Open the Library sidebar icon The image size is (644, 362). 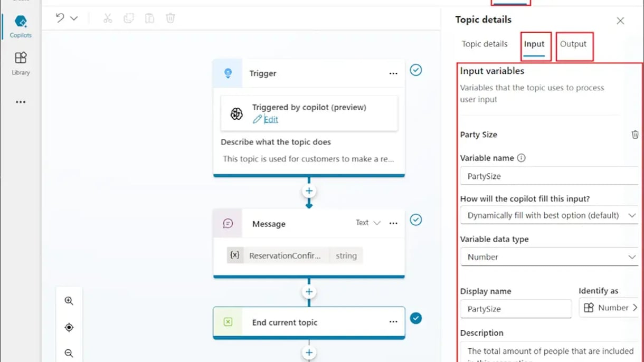[x=21, y=63]
